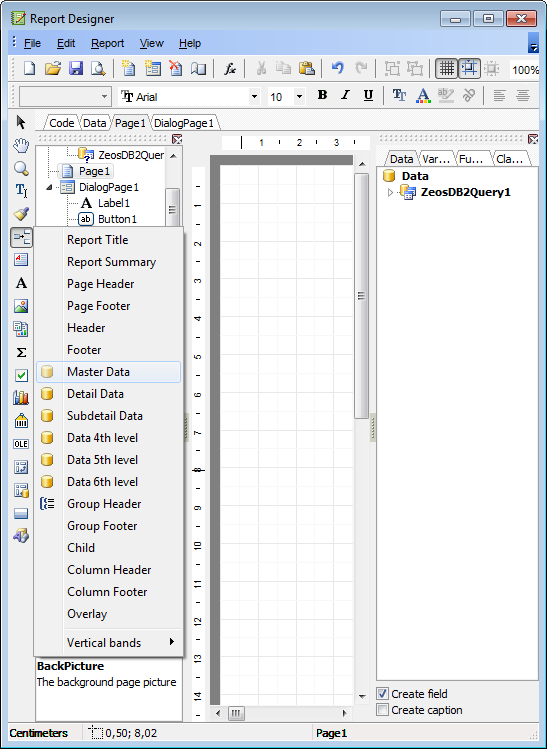Toggle Italic formatting
The width and height of the screenshot is (547, 749).
345,95
